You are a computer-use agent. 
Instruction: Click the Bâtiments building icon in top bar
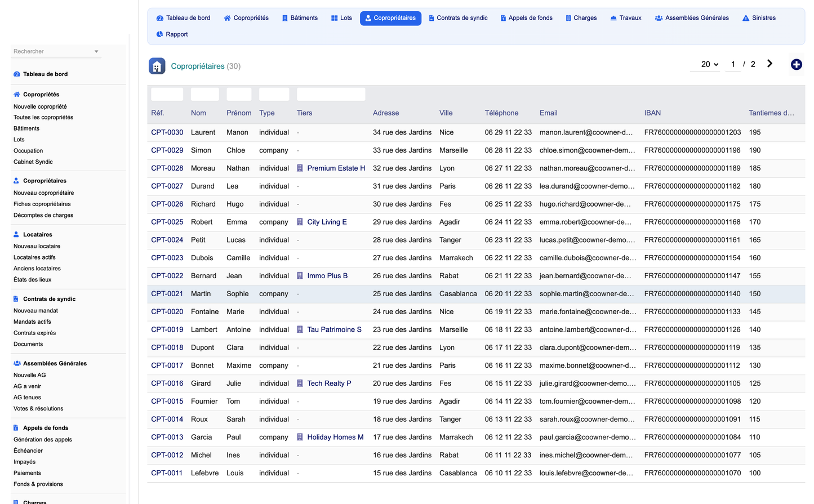pyautogui.click(x=285, y=18)
